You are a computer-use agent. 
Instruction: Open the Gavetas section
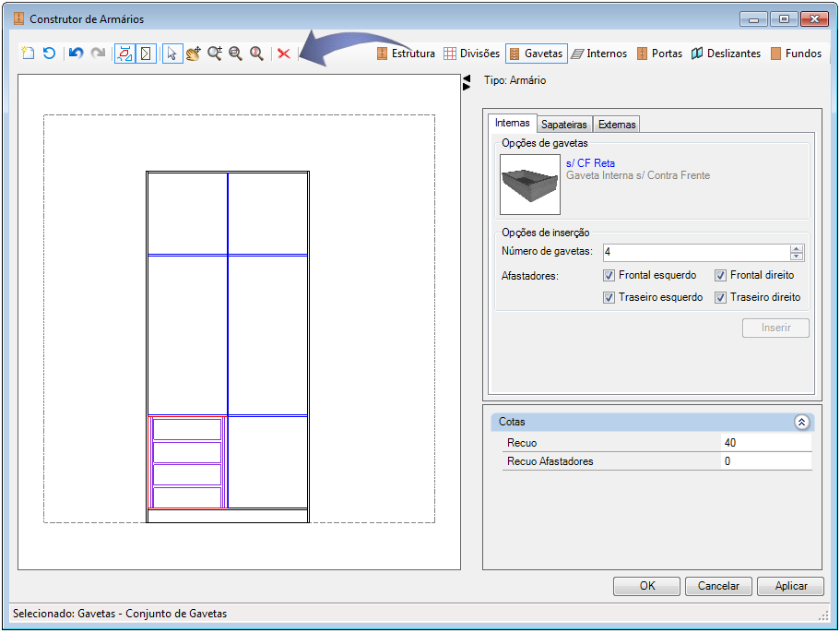pos(537,54)
